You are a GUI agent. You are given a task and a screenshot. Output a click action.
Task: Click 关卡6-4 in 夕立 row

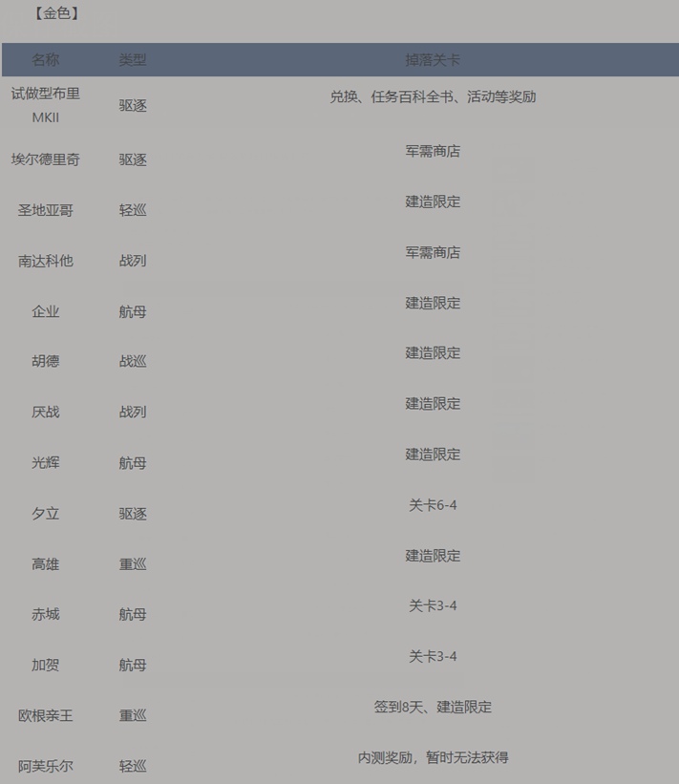click(433, 505)
